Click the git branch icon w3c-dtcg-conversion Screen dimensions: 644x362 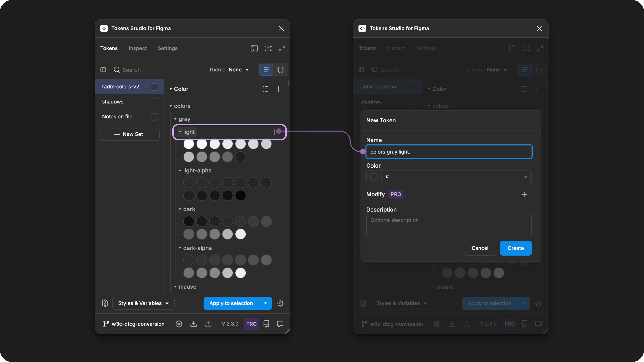(106, 324)
